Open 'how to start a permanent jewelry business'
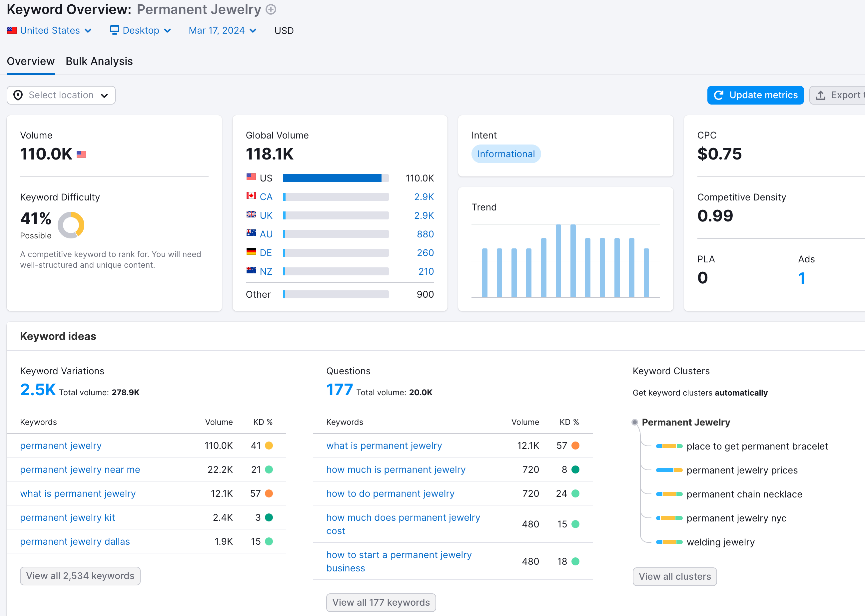 (399, 561)
